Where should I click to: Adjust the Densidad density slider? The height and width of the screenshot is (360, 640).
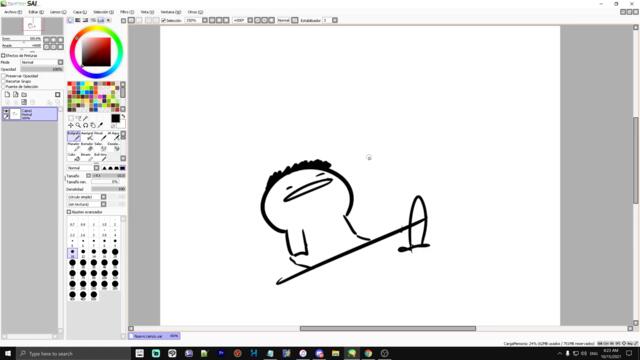[x=109, y=189]
